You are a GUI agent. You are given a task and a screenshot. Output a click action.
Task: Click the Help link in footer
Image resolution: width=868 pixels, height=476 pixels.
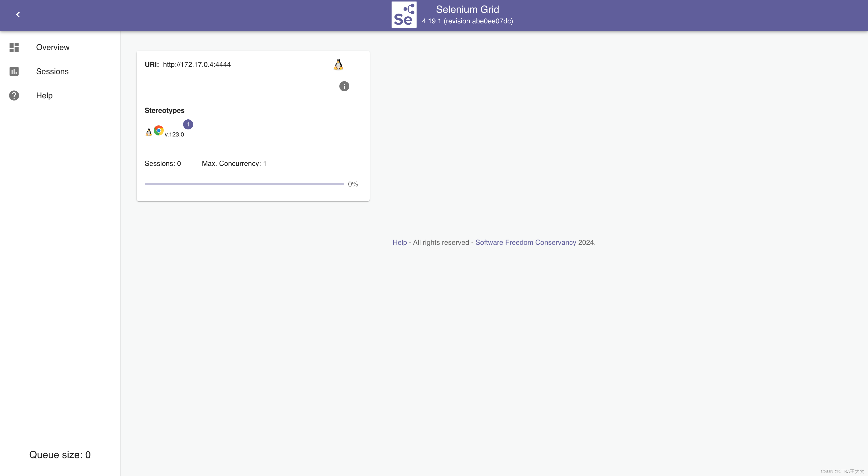pyautogui.click(x=399, y=242)
